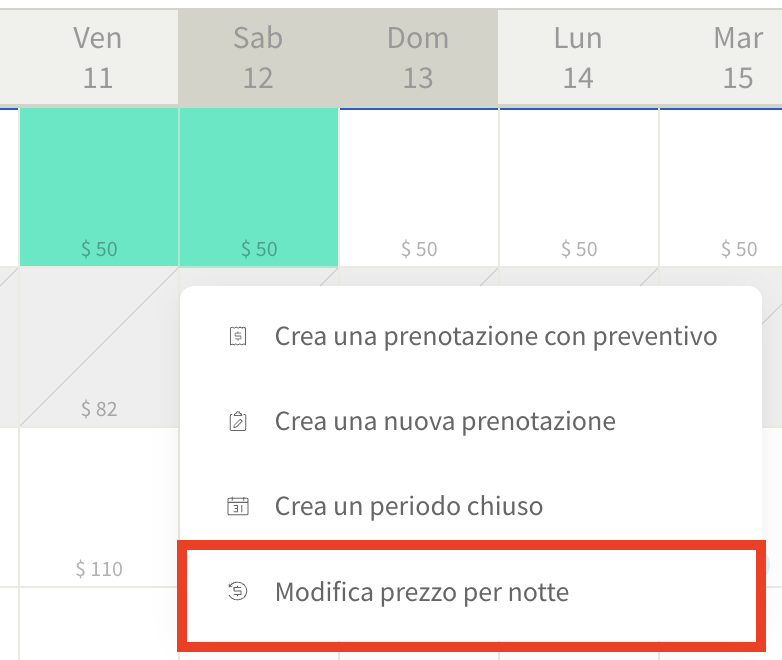Click the Ven 11 column header
The width and height of the screenshot is (782, 660).
(x=98, y=57)
